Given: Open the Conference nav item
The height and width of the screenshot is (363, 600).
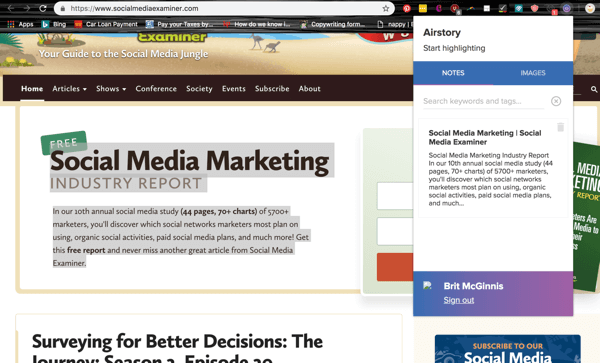Looking at the screenshot, I should coord(156,88).
